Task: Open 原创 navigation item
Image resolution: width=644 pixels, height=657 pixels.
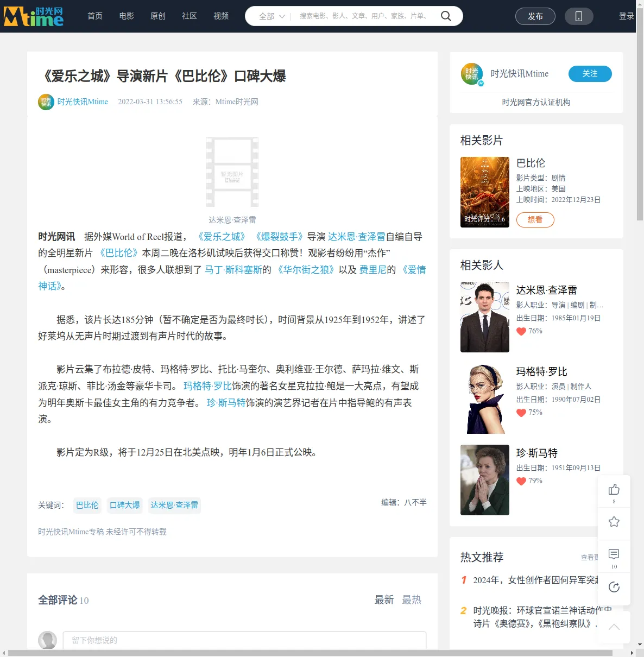Action: [x=158, y=16]
